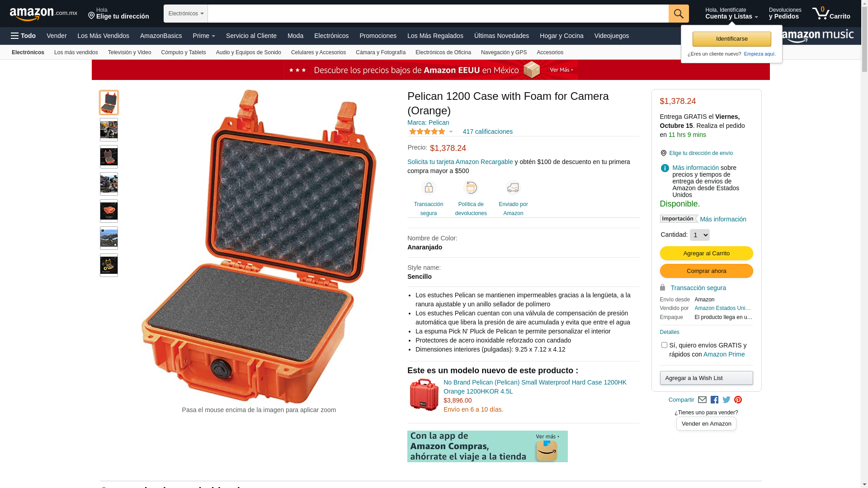This screenshot has height=488, width=868.
Task: Select the second product thumbnail image
Action: pos(109,130)
